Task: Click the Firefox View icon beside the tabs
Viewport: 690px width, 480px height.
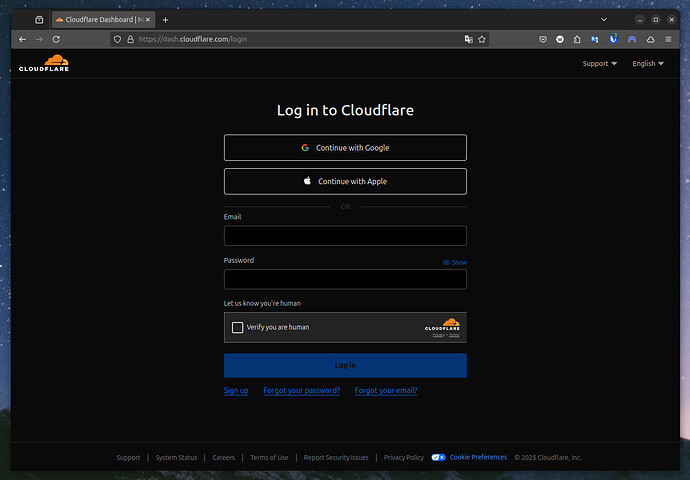Action: 39,20
